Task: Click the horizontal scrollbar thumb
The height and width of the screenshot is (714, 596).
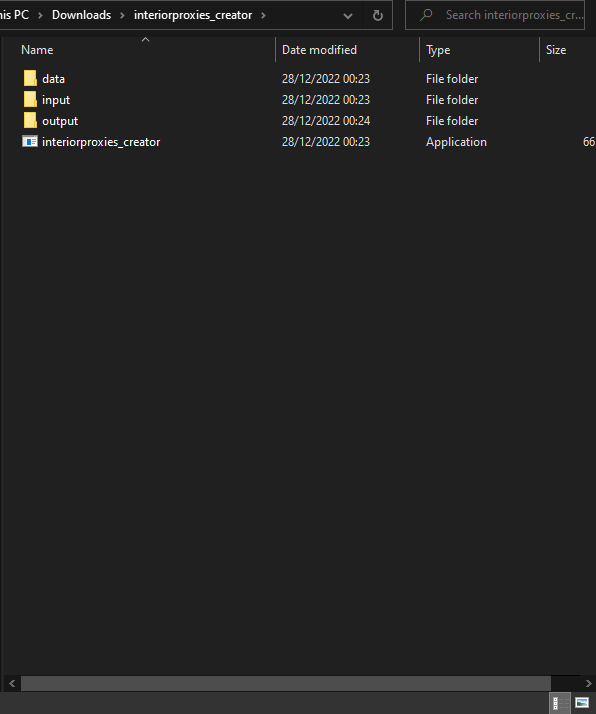Action: (x=286, y=683)
